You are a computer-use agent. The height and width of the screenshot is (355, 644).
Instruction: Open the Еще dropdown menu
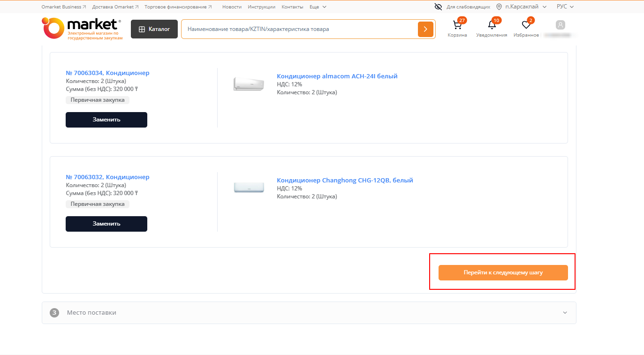point(318,7)
